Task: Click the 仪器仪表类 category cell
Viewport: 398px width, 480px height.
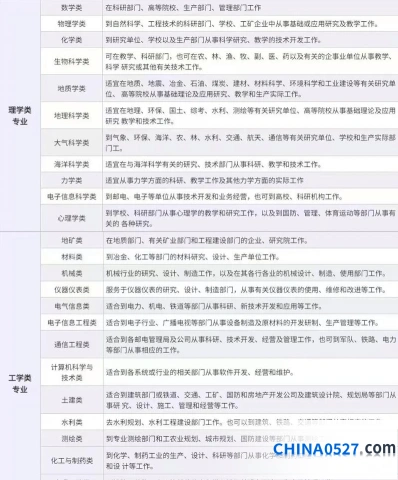Action: click(x=72, y=290)
